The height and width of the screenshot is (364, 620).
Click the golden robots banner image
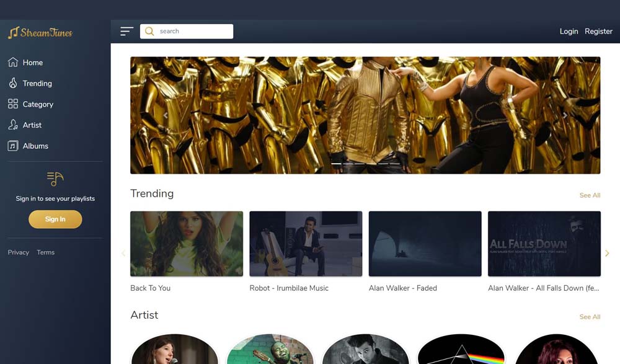pos(365,115)
